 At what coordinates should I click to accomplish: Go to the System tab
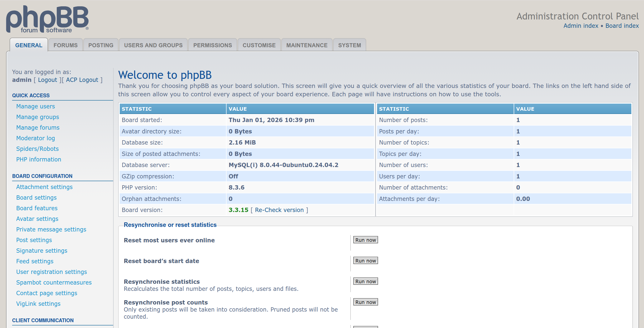(x=349, y=45)
